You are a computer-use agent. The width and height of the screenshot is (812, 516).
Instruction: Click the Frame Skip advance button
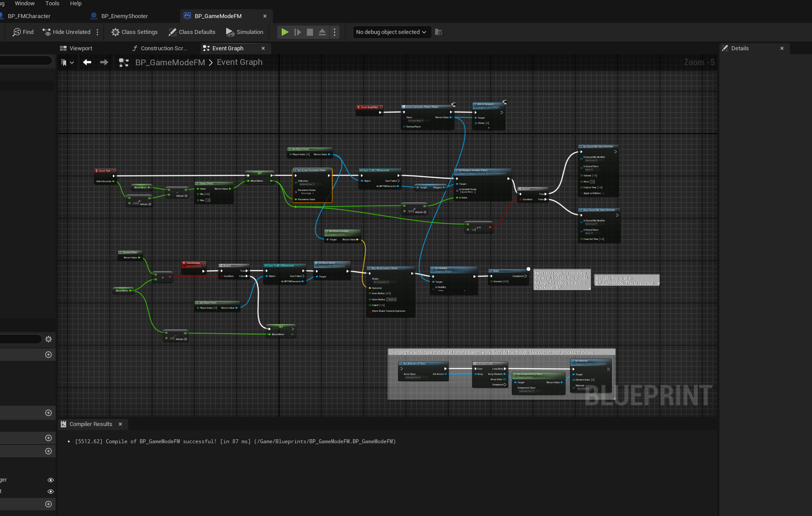tap(298, 32)
